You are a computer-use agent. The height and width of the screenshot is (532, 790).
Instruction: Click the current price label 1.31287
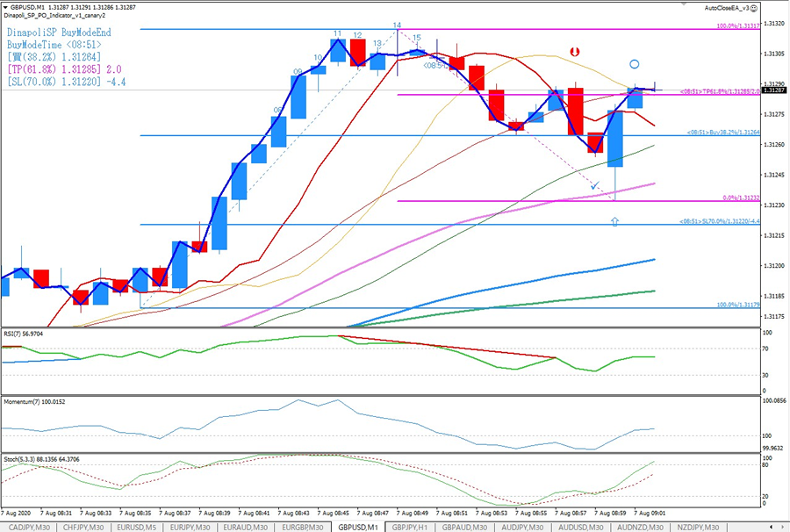[x=774, y=90]
